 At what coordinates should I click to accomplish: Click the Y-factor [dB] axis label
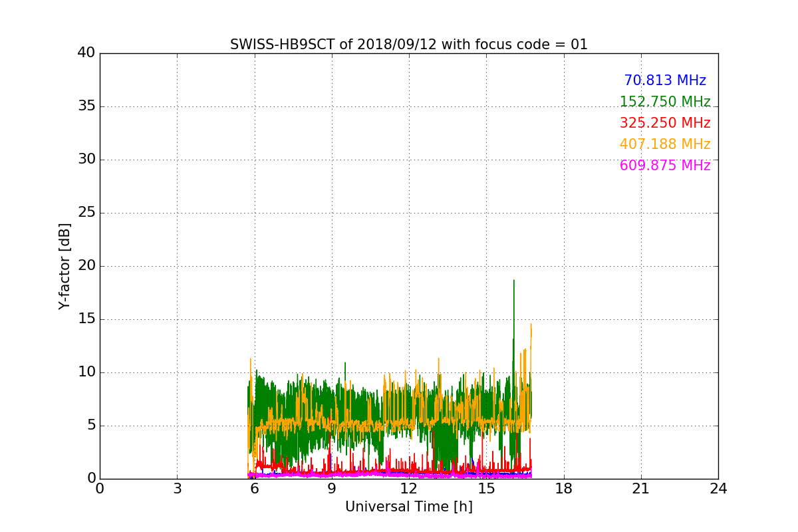(x=65, y=266)
